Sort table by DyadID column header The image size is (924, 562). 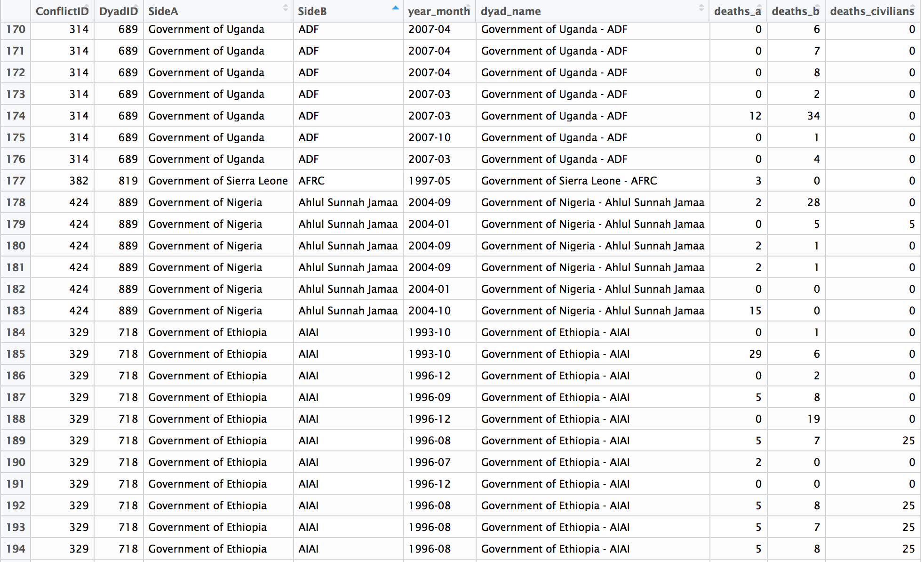[x=118, y=11]
